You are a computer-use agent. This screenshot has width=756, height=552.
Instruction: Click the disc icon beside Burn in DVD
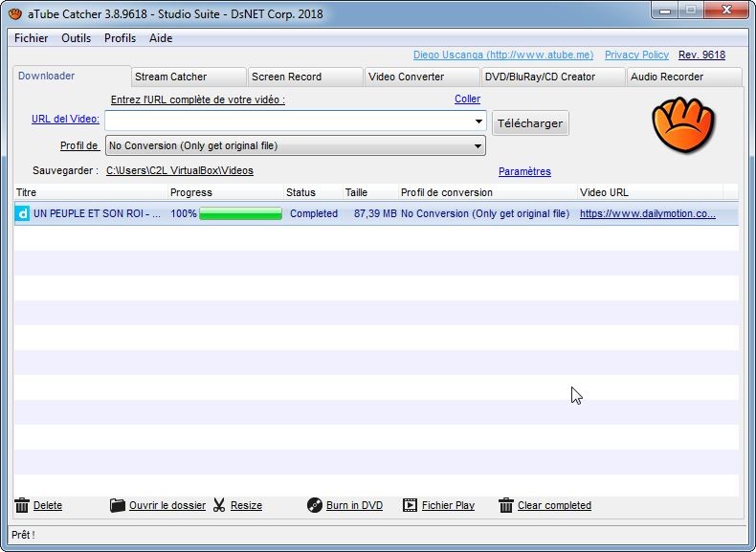314,505
